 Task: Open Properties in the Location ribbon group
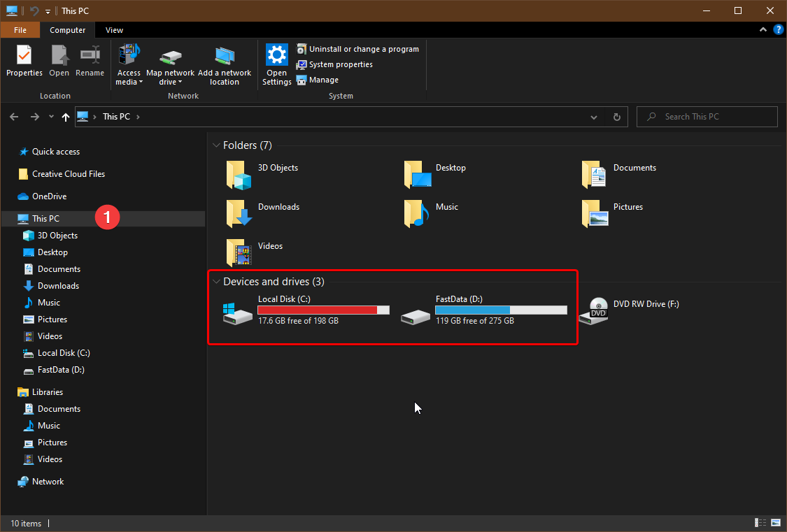[24, 61]
